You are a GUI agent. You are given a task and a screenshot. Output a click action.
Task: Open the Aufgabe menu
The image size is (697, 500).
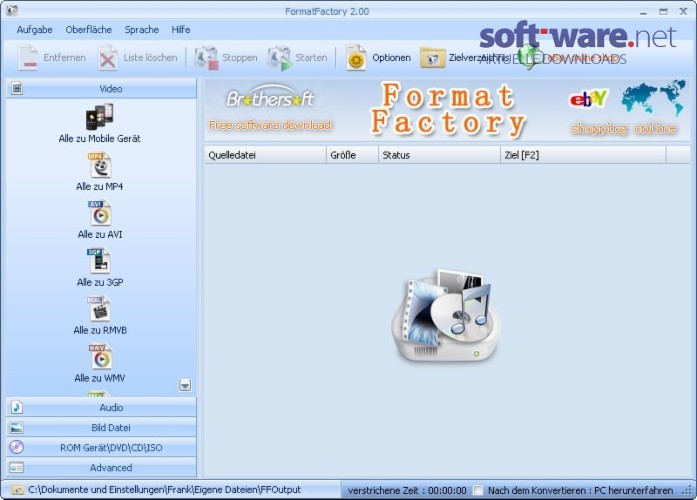[x=34, y=30]
